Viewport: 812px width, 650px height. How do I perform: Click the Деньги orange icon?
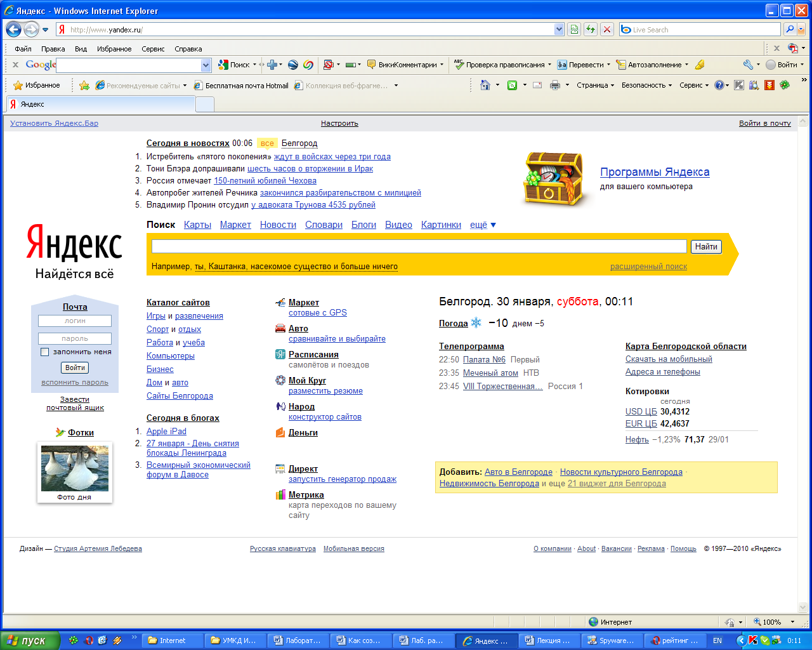[280, 432]
